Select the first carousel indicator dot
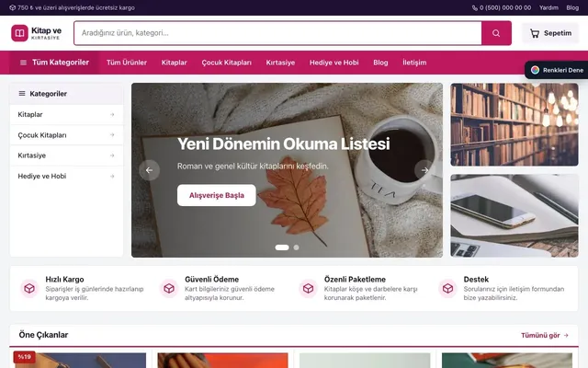 point(282,247)
